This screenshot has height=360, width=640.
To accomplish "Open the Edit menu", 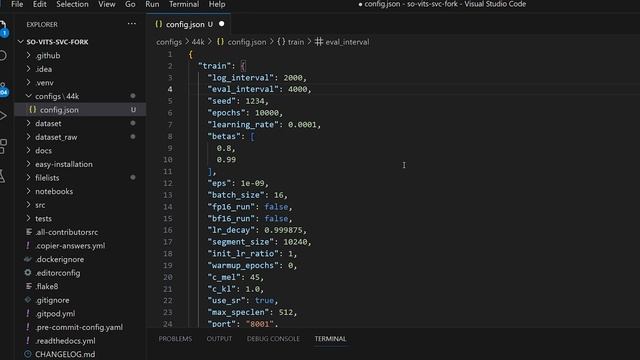I will [x=40, y=4].
